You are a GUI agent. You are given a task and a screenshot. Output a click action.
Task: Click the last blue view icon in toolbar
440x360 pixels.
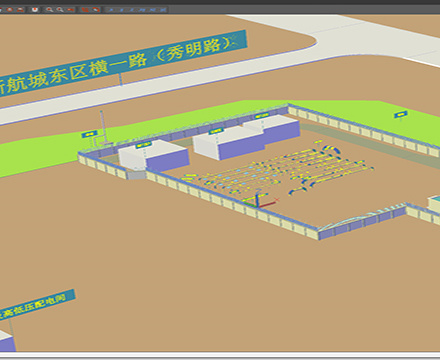[163, 10]
